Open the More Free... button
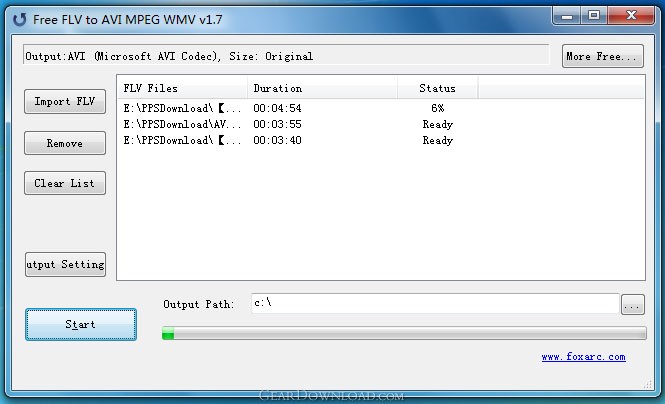The image size is (665, 404). (x=603, y=56)
